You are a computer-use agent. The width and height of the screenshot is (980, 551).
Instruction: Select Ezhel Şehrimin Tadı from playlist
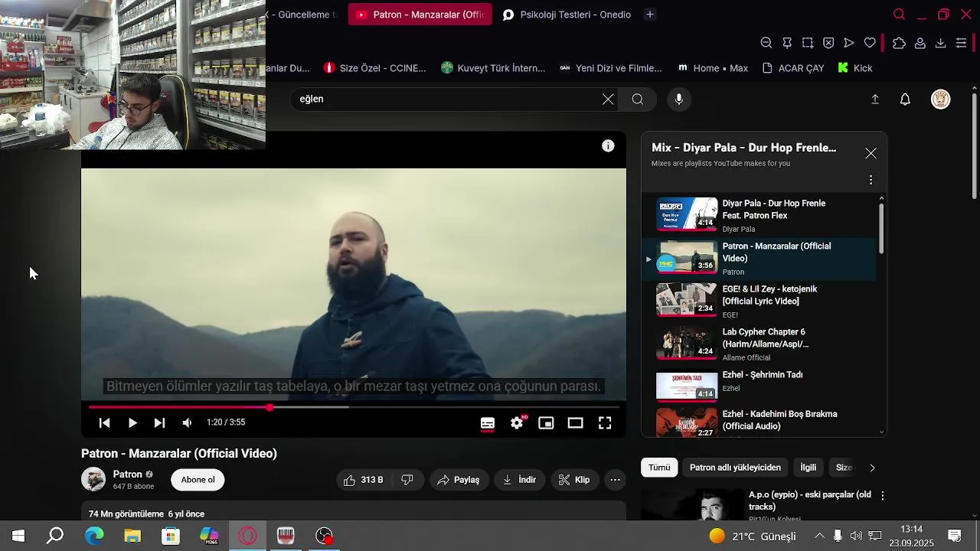[x=759, y=386]
